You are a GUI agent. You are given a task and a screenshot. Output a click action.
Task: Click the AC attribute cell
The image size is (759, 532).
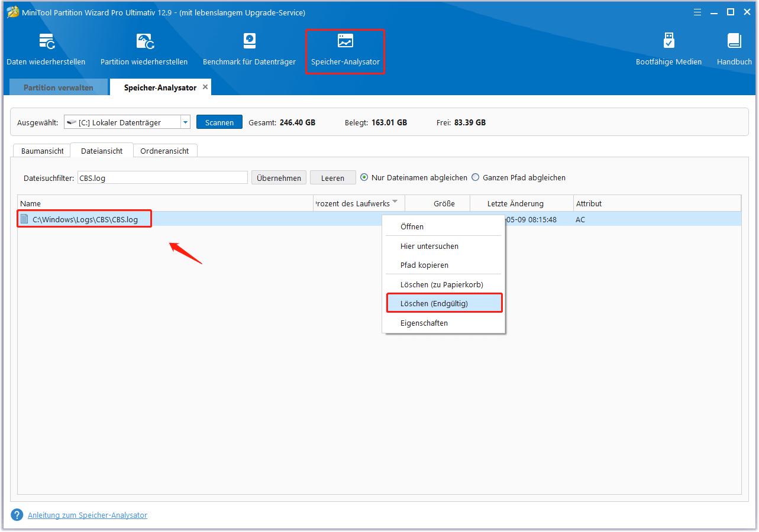[580, 219]
